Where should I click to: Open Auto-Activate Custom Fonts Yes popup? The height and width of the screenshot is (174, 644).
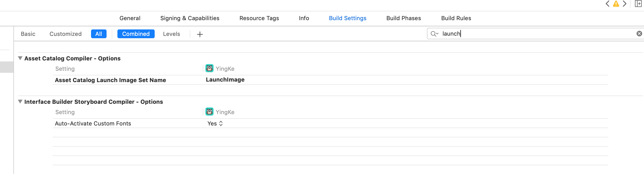click(x=215, y=123)
